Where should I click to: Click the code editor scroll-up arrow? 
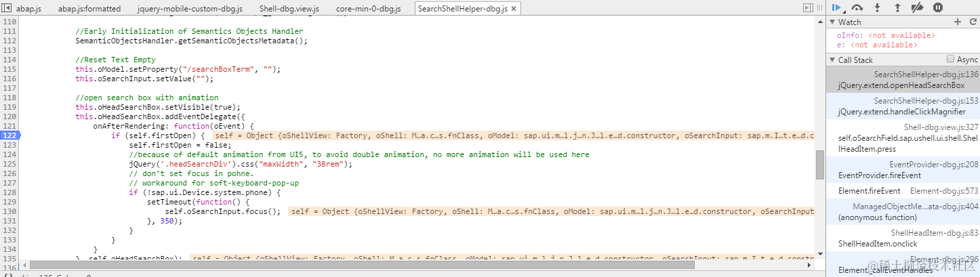819,21
